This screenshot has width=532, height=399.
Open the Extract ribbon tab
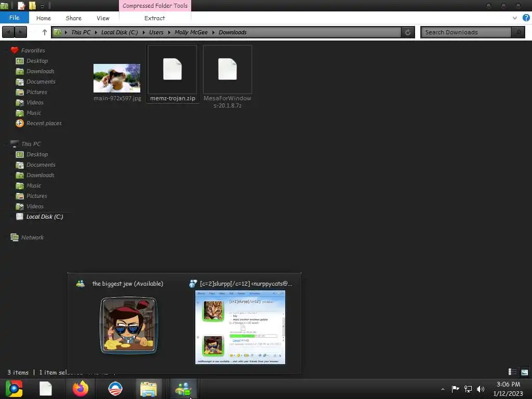click(x=155, y=18)
